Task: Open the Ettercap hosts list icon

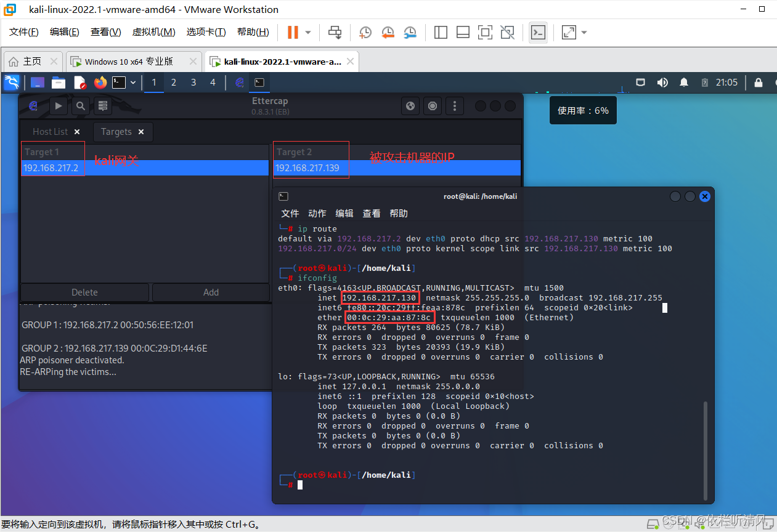Action: 102,105
